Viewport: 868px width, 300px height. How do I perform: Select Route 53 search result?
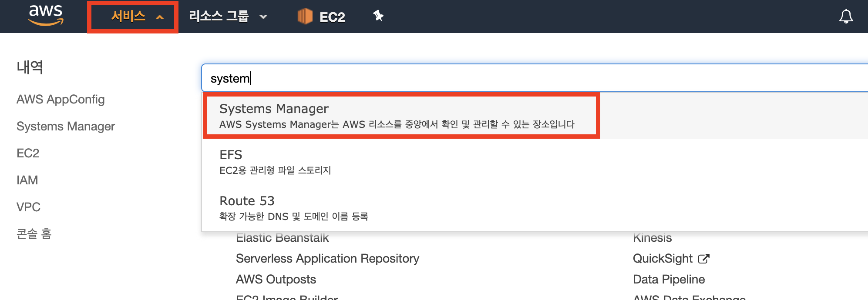pos(535,208)
